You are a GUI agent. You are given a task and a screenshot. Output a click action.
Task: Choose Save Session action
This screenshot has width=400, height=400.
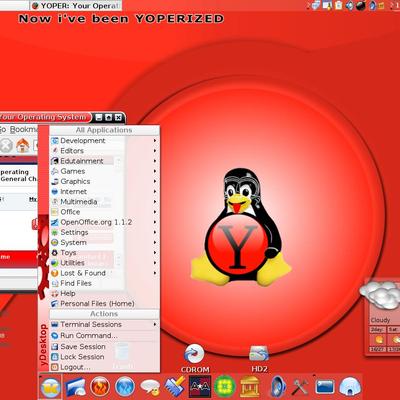coord(104,347)
